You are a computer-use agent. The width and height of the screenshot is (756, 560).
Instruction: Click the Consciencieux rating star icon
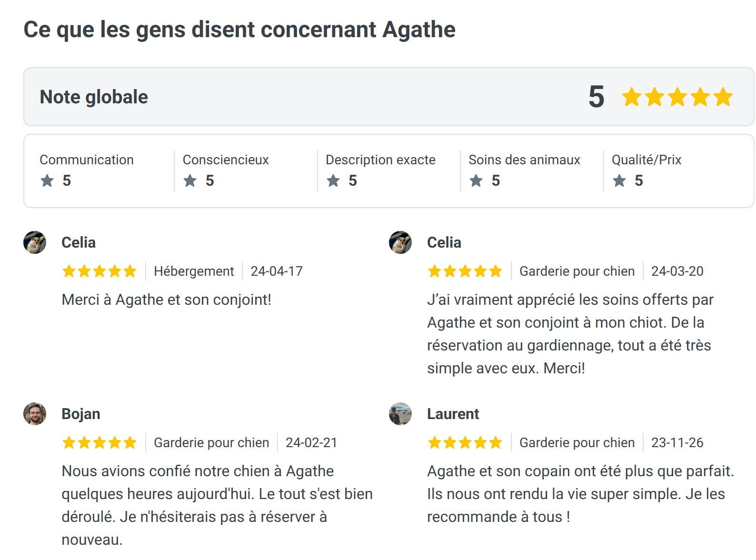click(x=190, y=181)
